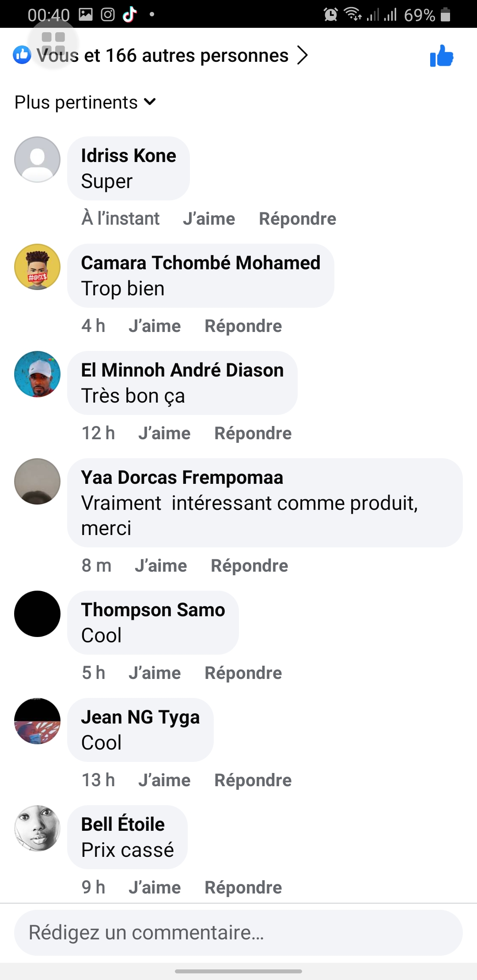This screenshot has height=980, width=477.
Task: Focus the Rédigez un commentaire field
Action: pos(238,932)
